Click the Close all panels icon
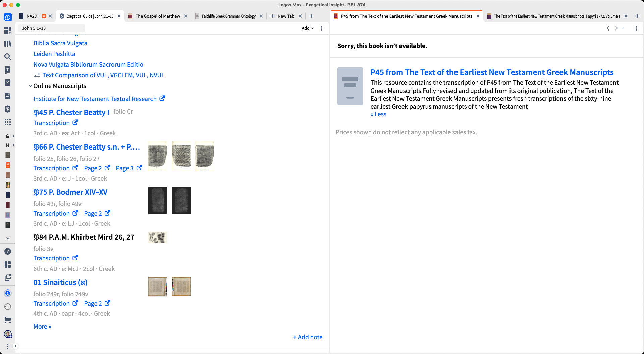This screenshot has height=354, width=644. tap(8, 277)
